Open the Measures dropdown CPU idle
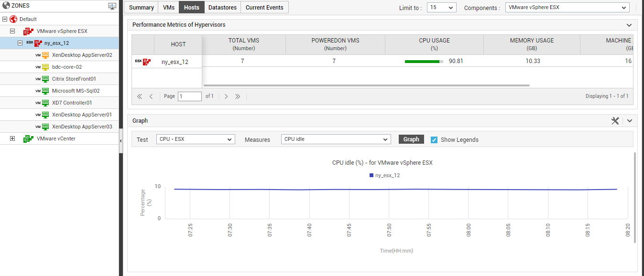The height and width of the screenshot is (276, 644). coord(336,139)
